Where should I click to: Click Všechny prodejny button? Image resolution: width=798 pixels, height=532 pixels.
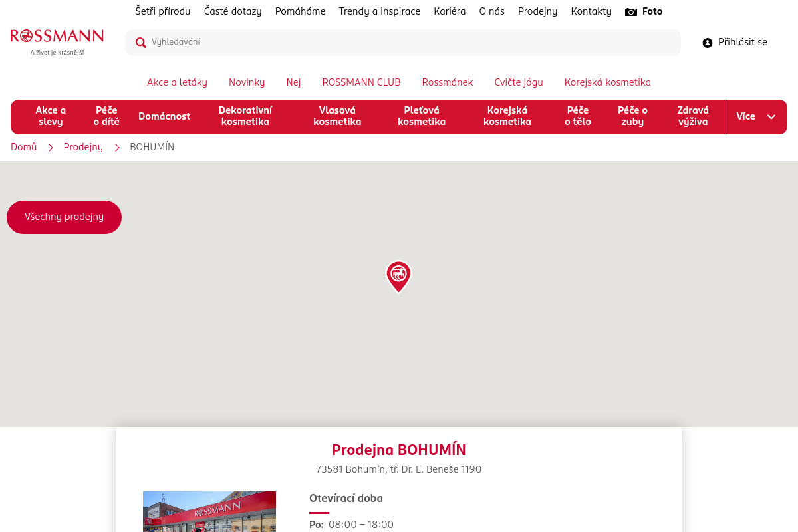(x=64, y=217)
